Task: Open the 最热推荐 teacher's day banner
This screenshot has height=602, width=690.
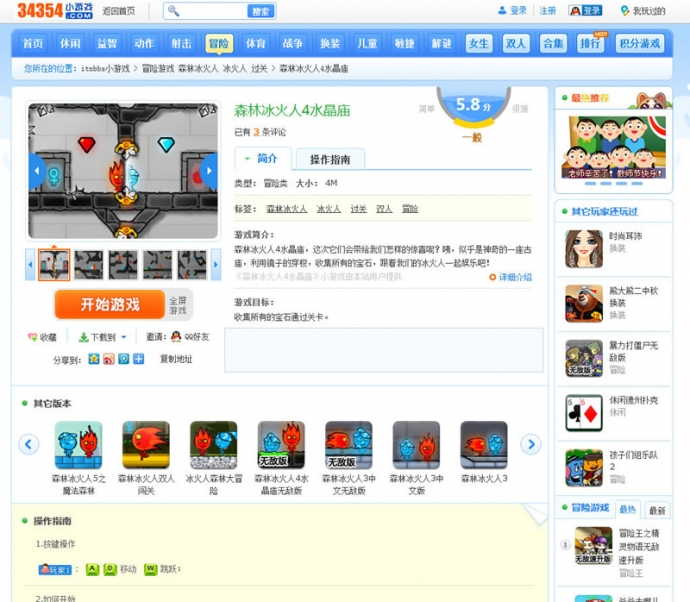Action: coord(613,147)
